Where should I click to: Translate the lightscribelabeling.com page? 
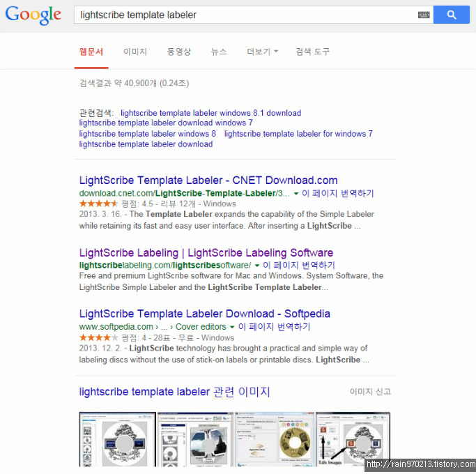click(299, 265)
